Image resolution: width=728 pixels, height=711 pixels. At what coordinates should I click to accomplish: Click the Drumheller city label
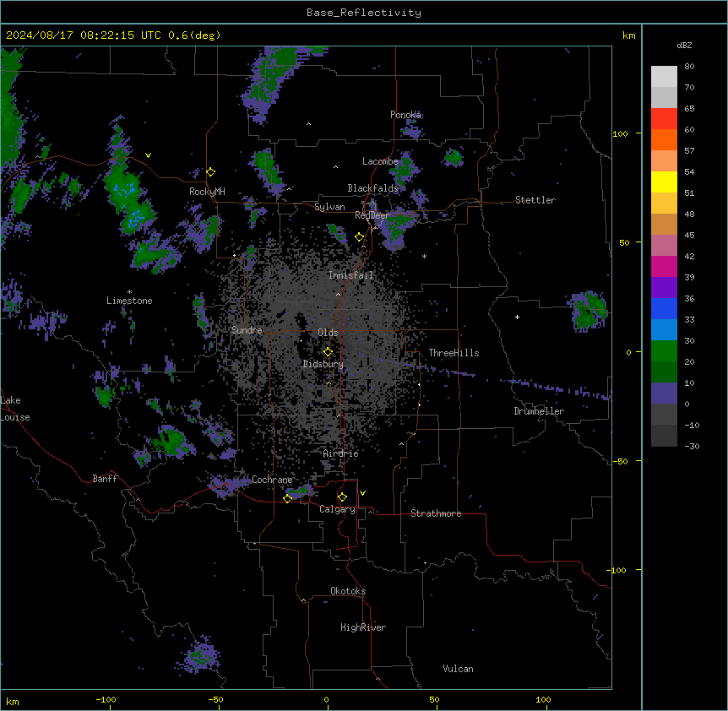click(x=539, y=411)
